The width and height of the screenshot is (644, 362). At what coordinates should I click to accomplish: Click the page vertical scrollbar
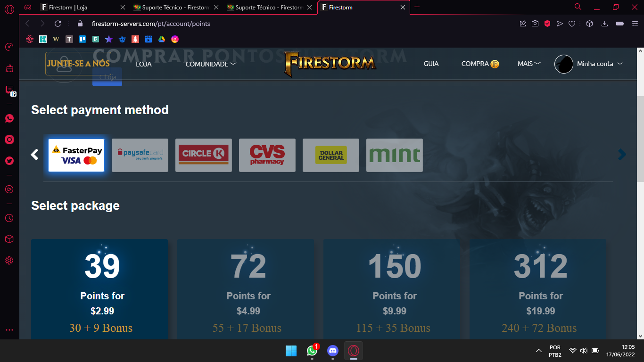(x=640, y=139)
